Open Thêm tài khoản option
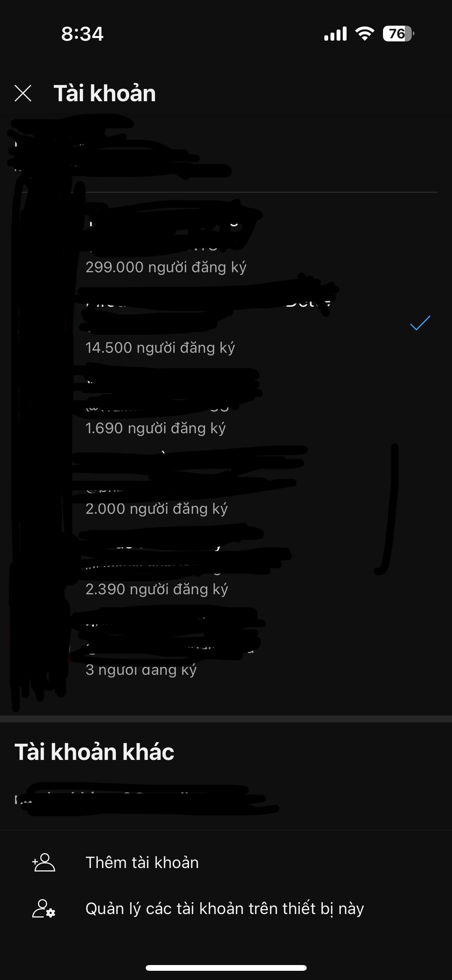 (226, 863)
